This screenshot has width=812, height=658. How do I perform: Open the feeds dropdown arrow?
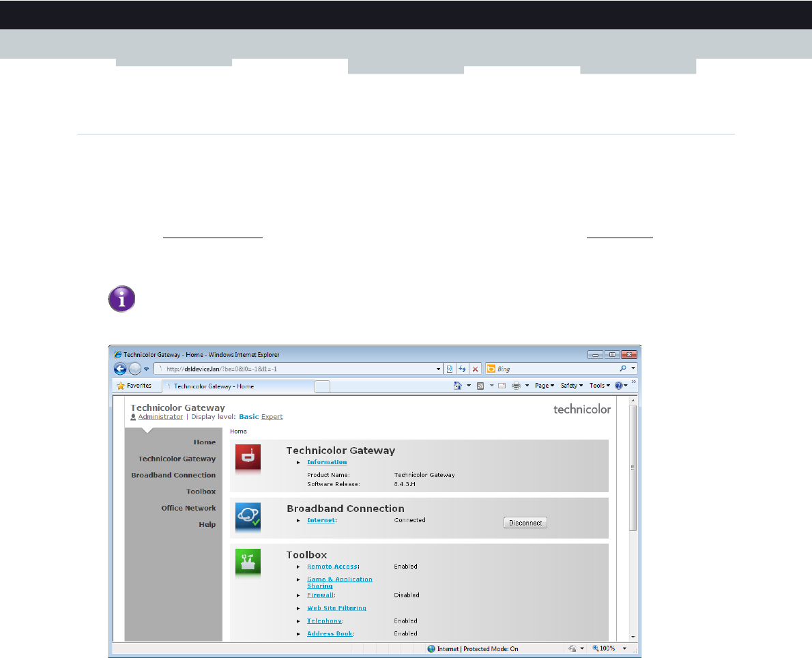click(x=491, y=386)
